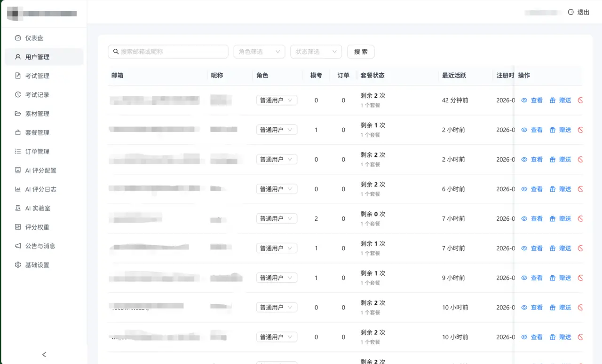
Task: Go to 评分权重 page
Action: (44, 227)
